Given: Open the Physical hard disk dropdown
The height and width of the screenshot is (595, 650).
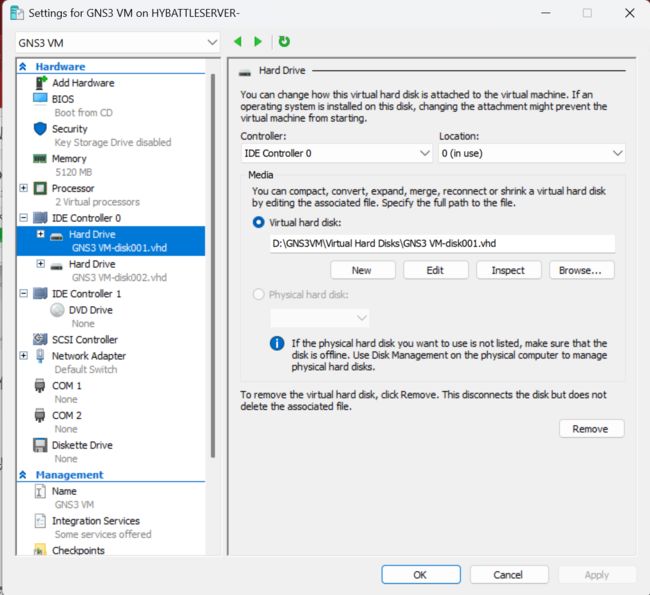Looking at the screenshot, I should click(319, 318).
